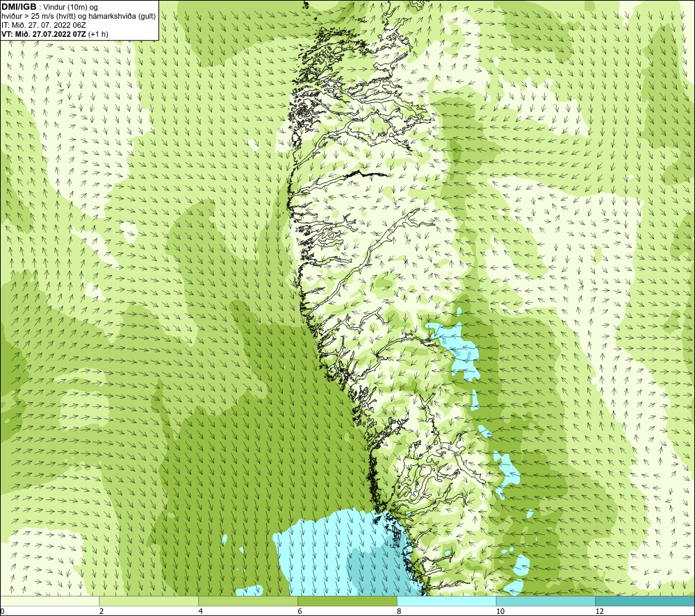The image size is (695, 616).
Task: Click the "10" scale label
Action: coord(500,612)
